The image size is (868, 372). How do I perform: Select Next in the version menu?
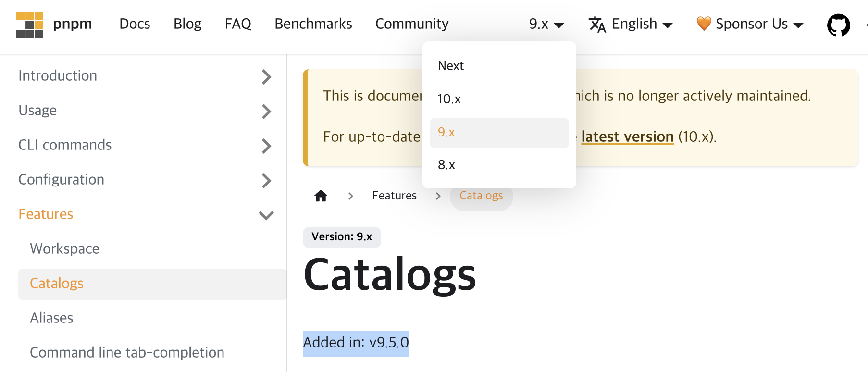click(499, 66)
